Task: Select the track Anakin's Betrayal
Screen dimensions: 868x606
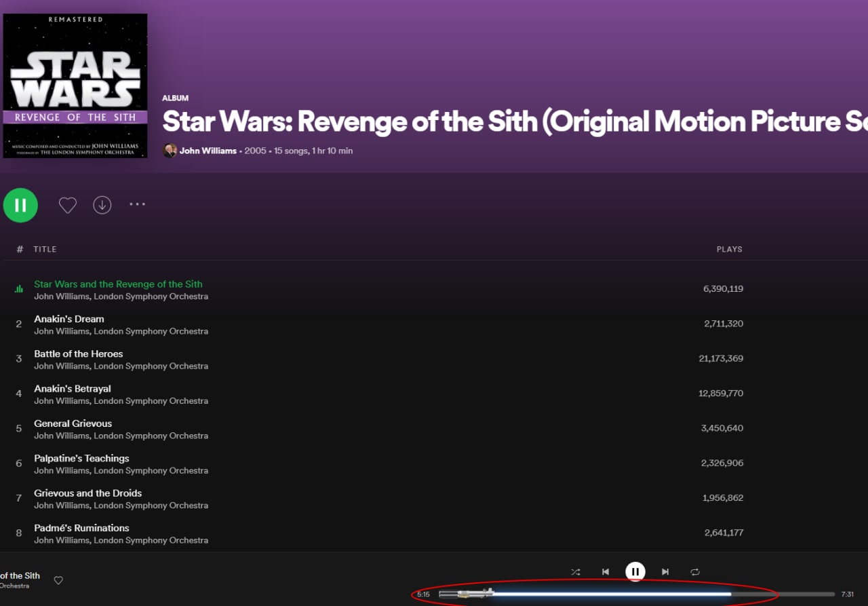Action: [x=73, y=389]
